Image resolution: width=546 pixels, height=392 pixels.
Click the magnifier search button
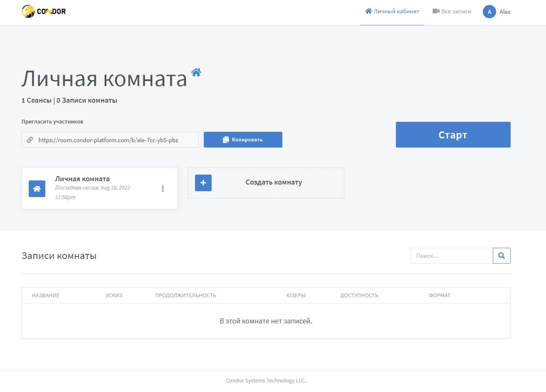click(x=502, y=256)
